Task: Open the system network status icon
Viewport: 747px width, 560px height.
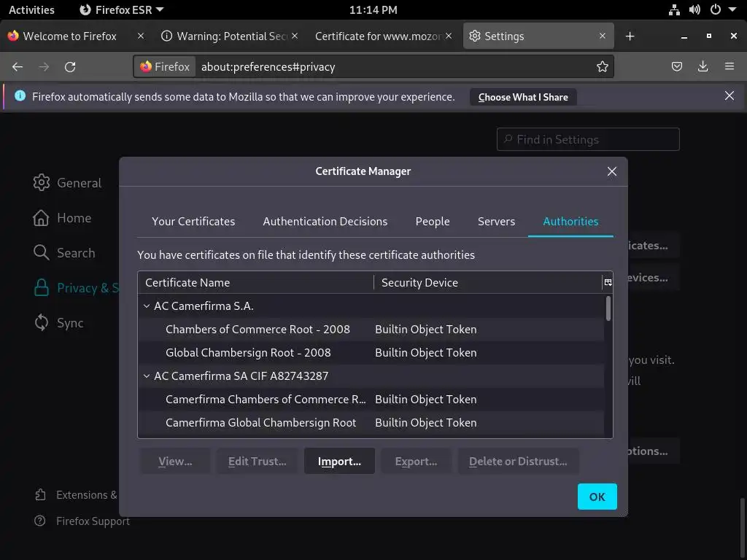Action: pos(674,9)
